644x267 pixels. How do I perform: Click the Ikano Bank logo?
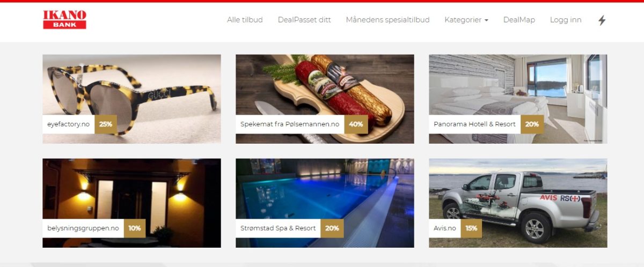point(64,20)
